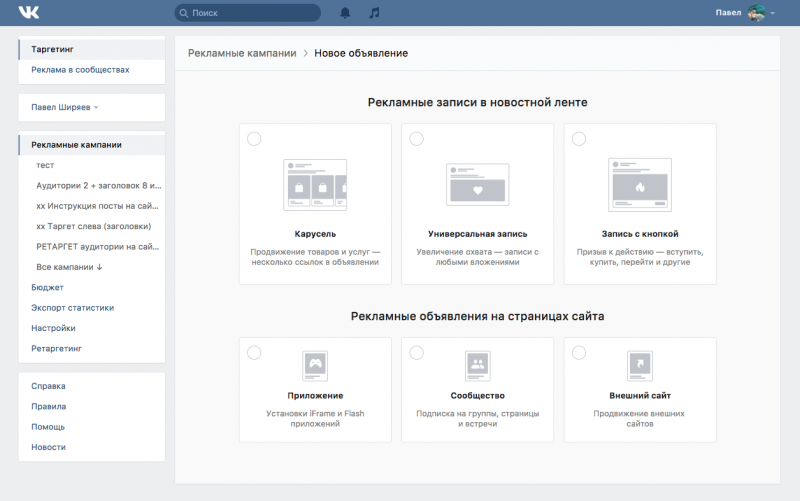Select the Приложение radio button

(x=254, y=353)
